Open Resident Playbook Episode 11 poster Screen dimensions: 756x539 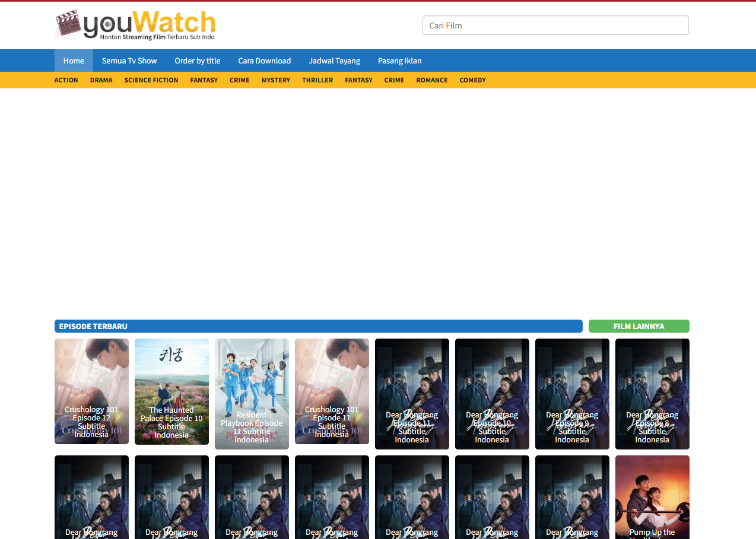[x=252, y=394]
